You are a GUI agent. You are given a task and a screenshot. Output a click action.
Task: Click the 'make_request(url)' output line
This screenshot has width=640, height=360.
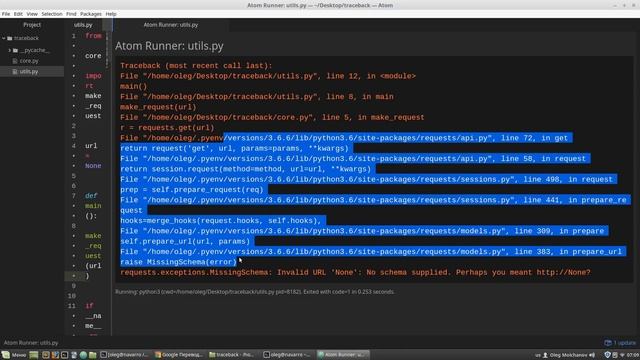pyautogui.click(x=158, y=107)
